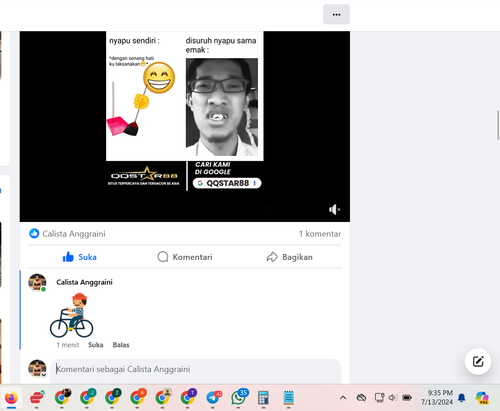Image resolution: width=500 pixels, height=411 pixels.
Task: Open the Notepad app in taskbar
Action: click(x=289, y=398)
